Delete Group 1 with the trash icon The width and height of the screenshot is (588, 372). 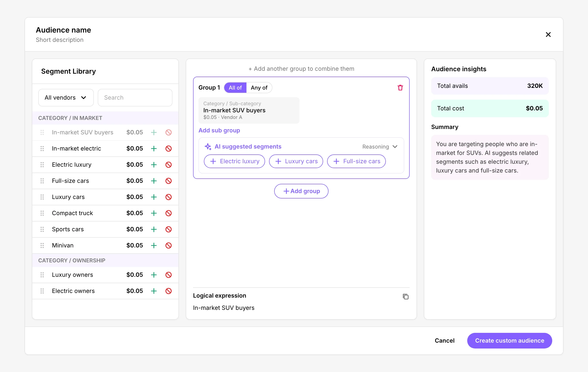pos(400,88)
